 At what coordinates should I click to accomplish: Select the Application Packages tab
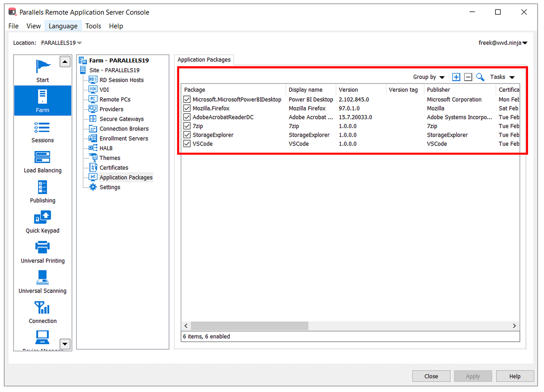[x=204, y=59]
